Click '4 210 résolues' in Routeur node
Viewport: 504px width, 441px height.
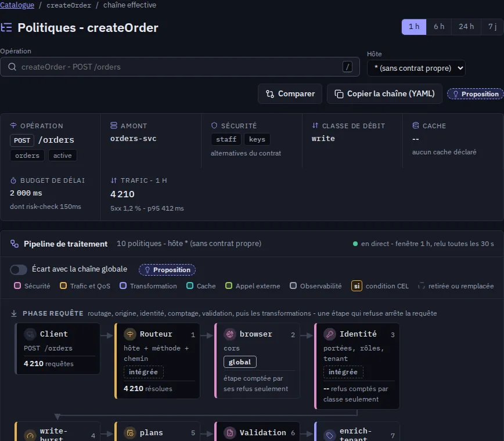coord(148,389)
